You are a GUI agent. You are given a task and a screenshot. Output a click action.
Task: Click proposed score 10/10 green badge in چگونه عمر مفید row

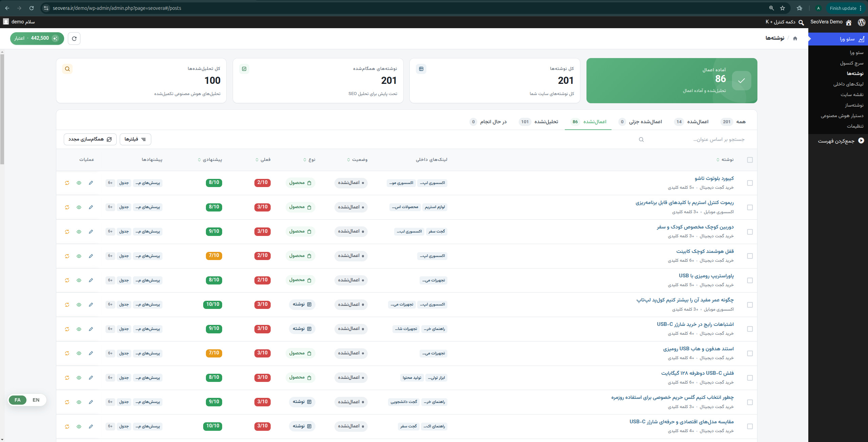(213, 305)
